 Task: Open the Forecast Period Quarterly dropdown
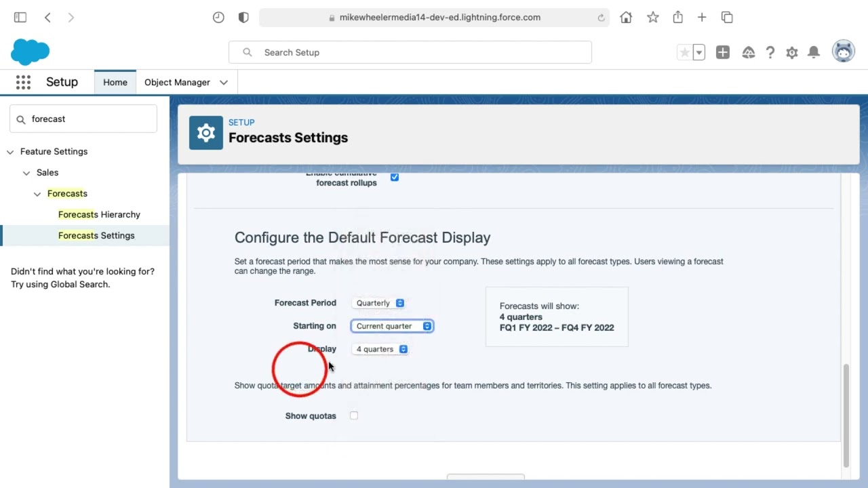(x=380, y=303)
